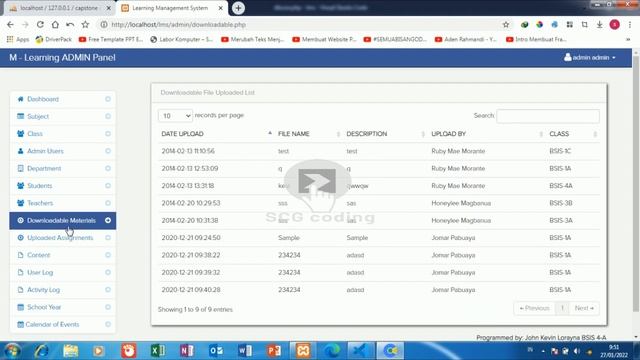Click the circle arrow icon beside Subject
This screenshot has height=360, width=640.
108,116
